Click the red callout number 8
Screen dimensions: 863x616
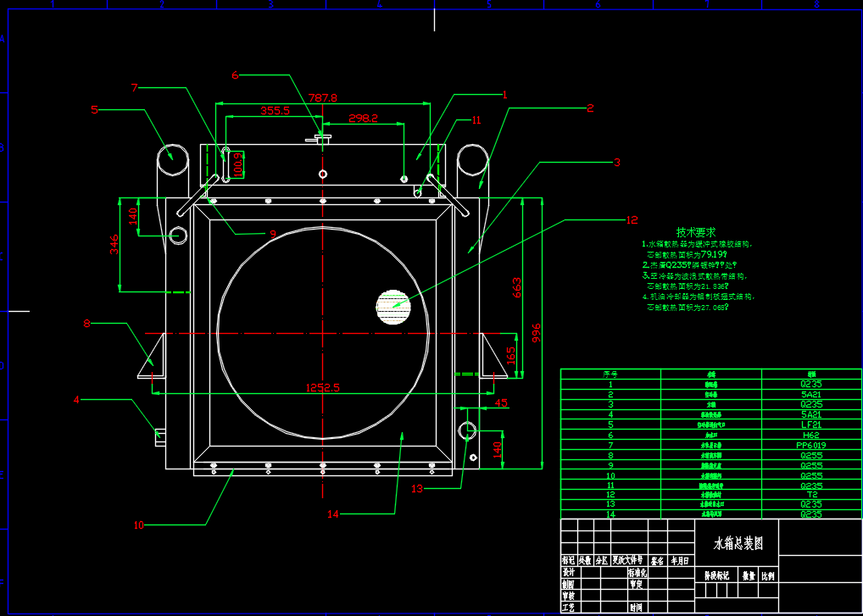pos(86,323)
